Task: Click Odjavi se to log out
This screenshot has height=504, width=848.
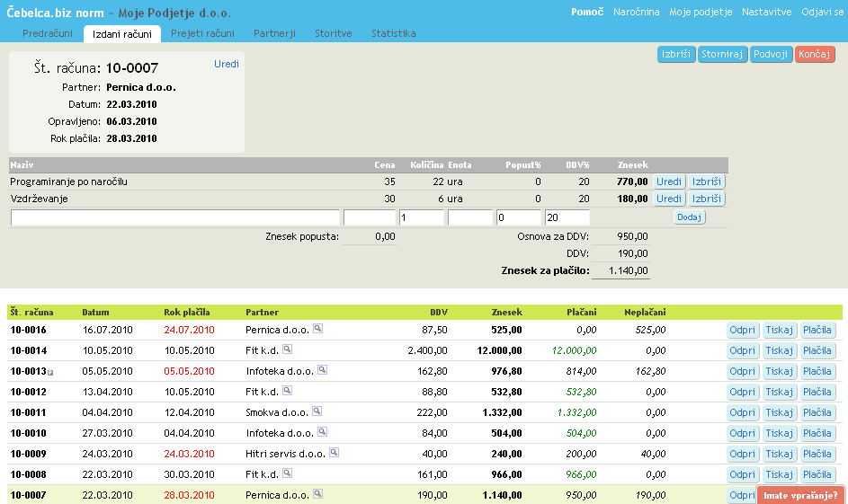Action: pyautogui.click(x=822, y=12)
